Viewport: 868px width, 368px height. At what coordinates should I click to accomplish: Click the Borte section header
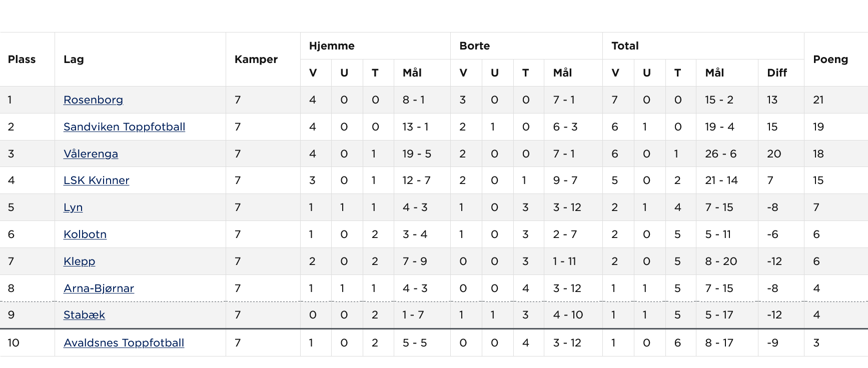pos(473,45)
